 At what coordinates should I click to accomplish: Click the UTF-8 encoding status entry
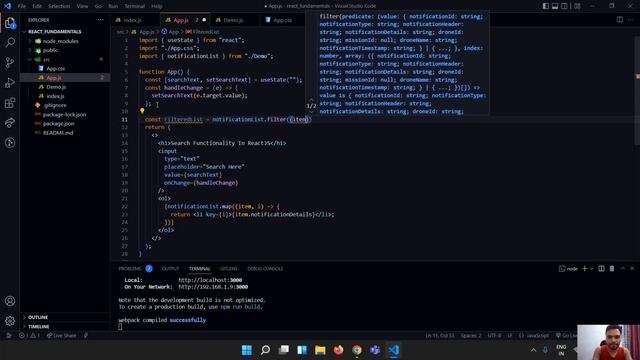click(494, 336)
